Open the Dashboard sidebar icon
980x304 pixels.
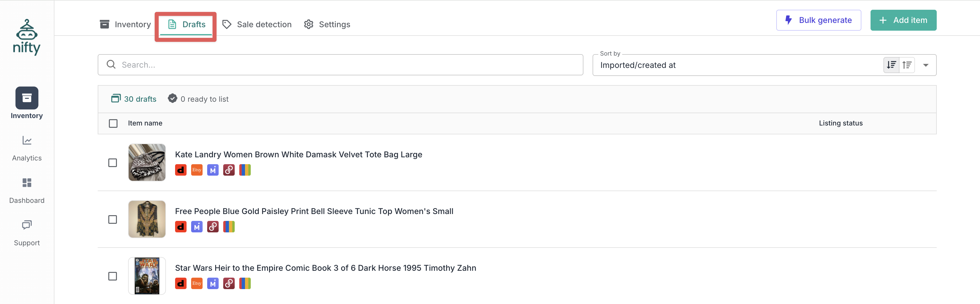point(27,183)
